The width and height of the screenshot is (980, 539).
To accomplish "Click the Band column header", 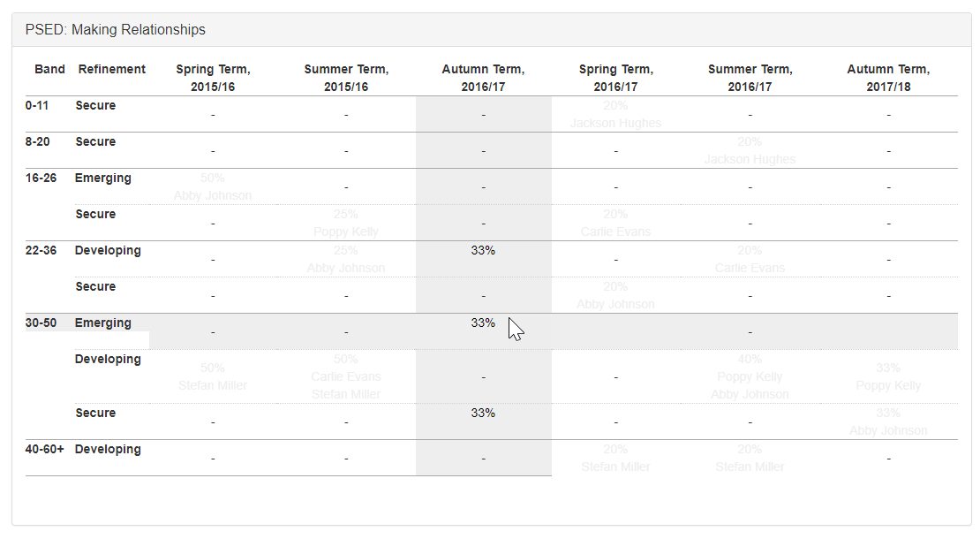I will [x=49, y=69].
